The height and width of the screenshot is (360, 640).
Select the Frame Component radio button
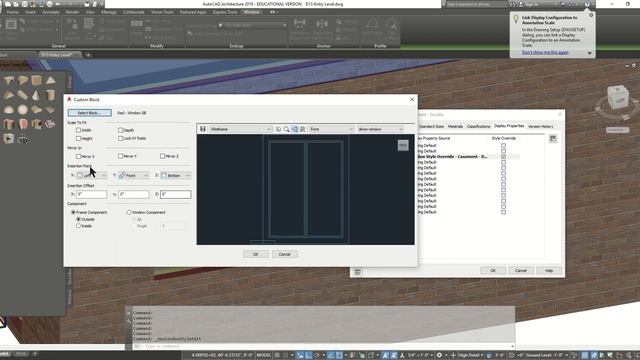(x=73, y=212)
